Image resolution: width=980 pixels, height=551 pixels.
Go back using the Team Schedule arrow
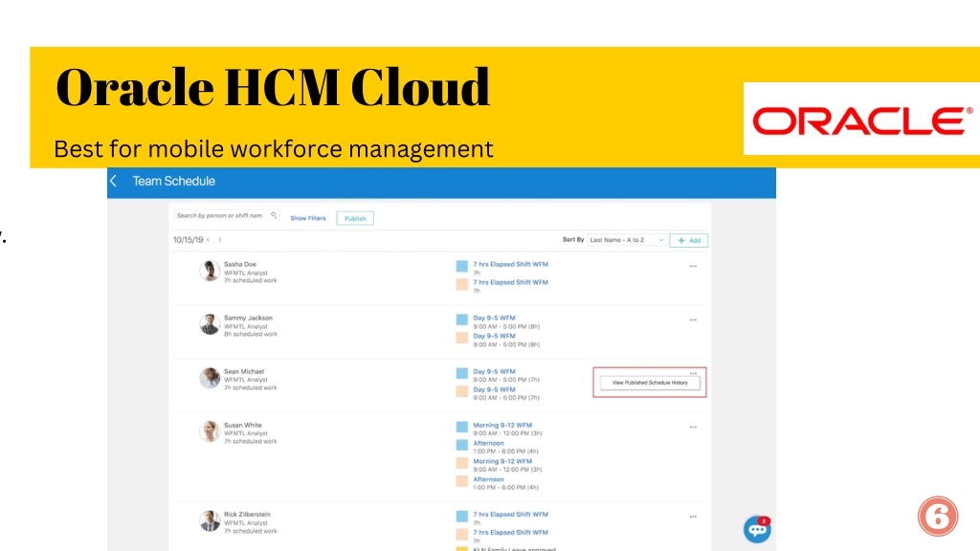[x=113, y=181]
